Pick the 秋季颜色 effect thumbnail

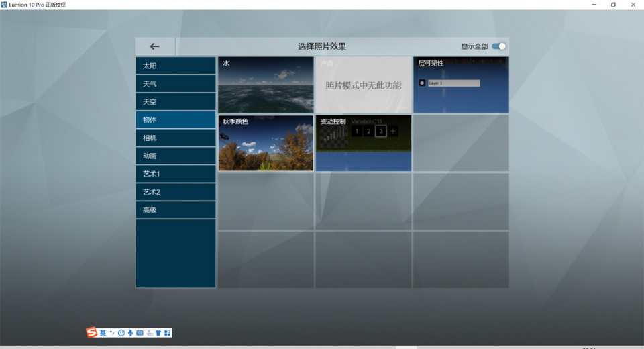click(x=266, y=144)
